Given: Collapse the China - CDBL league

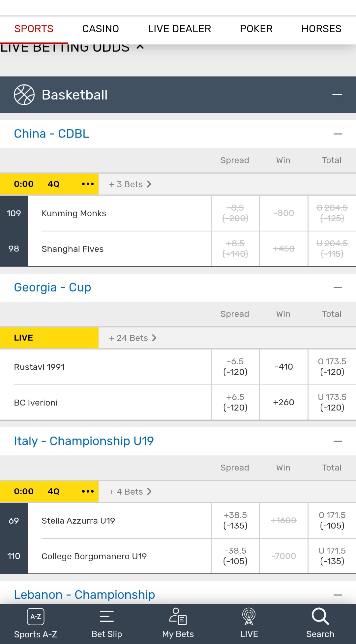Looking at the screenshot, I should pos(338,134).
